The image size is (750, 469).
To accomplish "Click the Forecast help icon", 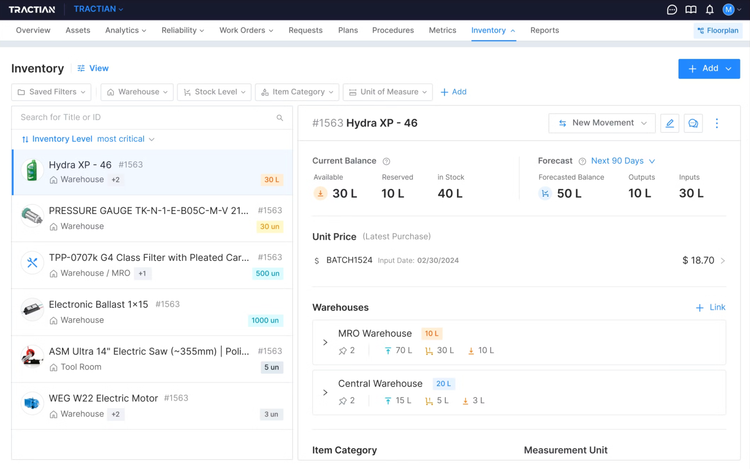I will (x=582, y=161).
